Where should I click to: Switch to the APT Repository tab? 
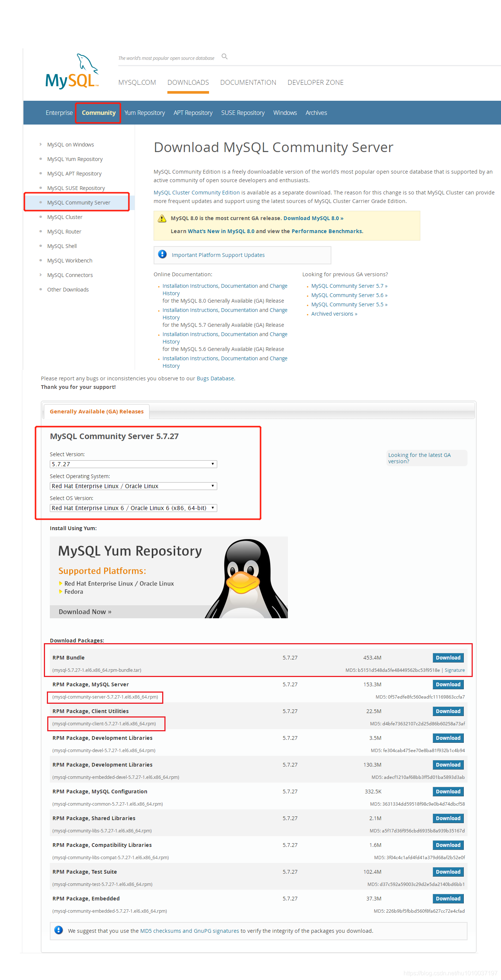(x=193, y=113)
